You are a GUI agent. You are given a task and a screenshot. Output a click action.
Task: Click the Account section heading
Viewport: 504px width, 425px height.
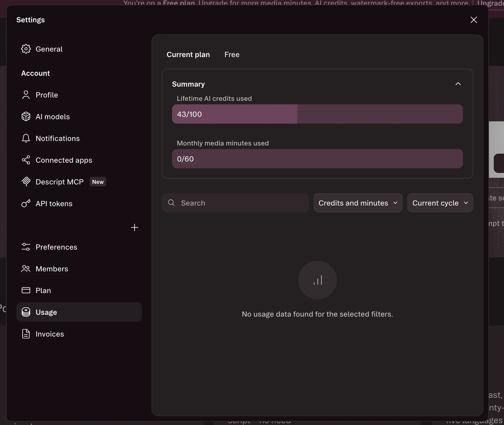(x=36, y=73)
